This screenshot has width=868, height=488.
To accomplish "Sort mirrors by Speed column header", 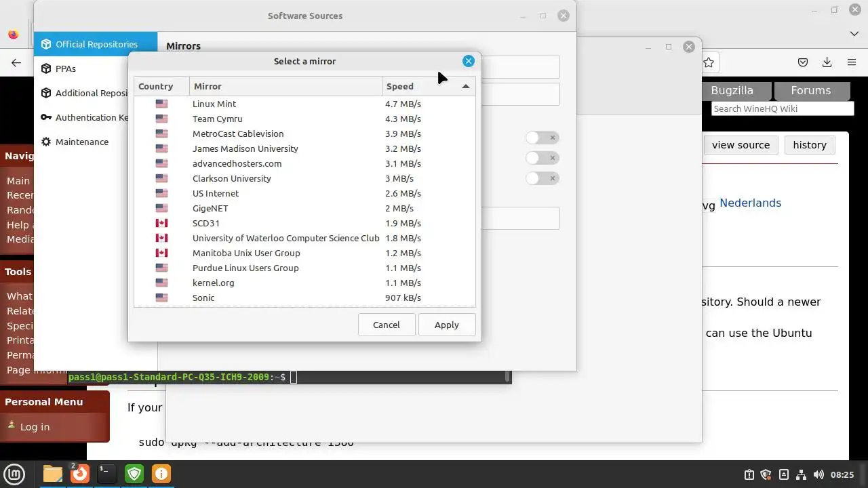I will coord(429,86).
